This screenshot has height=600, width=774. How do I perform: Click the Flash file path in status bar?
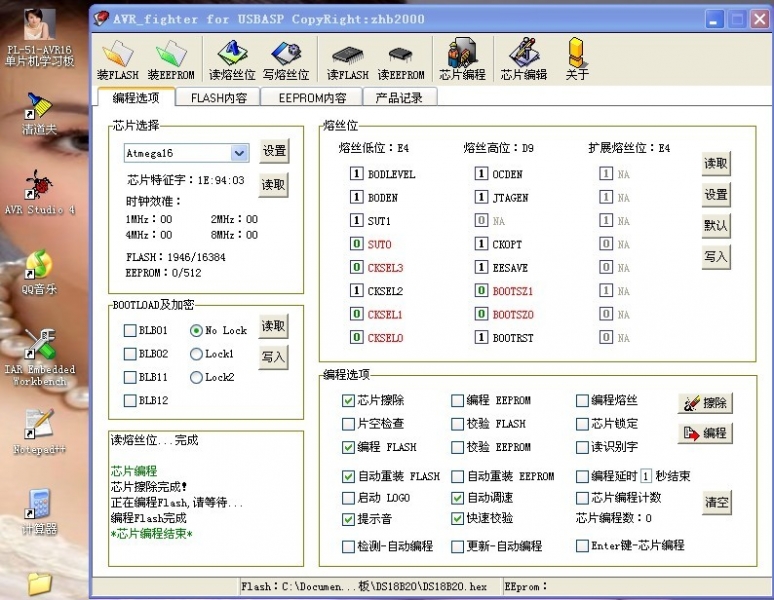[364, 586]
